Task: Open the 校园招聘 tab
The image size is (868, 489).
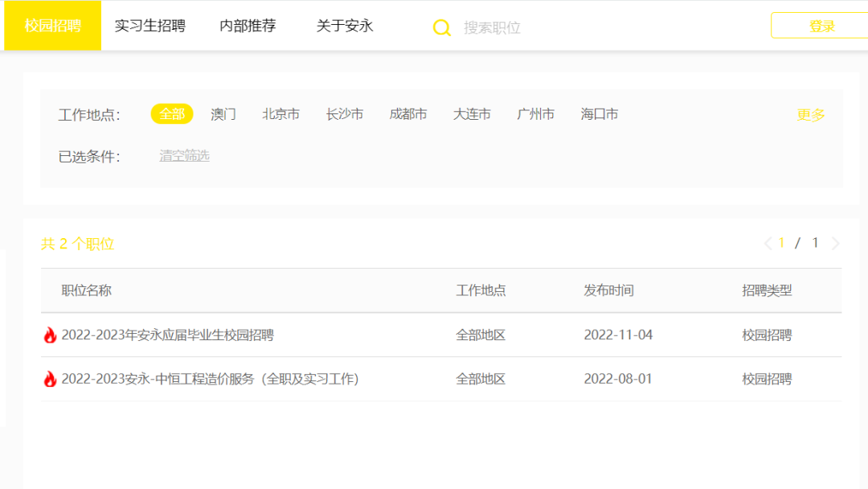Action: [x=52, y=26]
